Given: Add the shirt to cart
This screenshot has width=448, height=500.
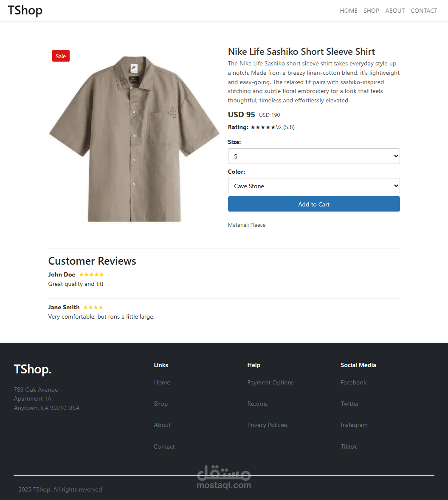Looking at the screenshot, I should point(314,204).
